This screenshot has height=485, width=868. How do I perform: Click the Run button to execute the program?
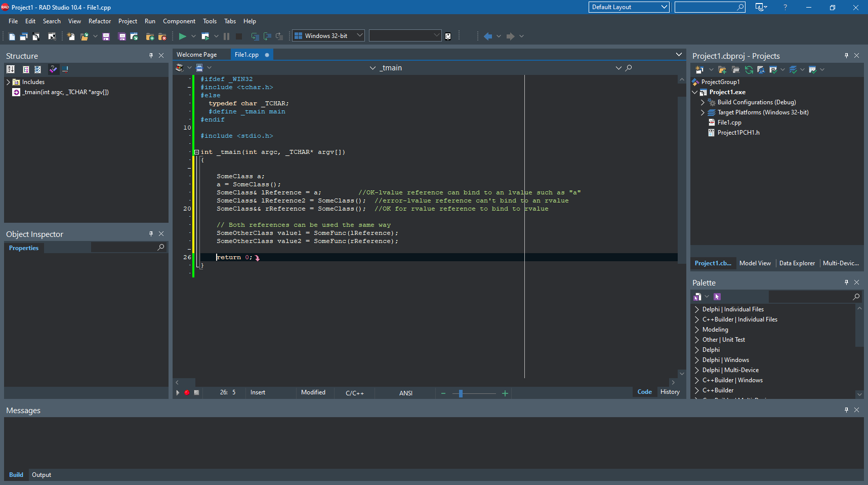coord(182,36)
